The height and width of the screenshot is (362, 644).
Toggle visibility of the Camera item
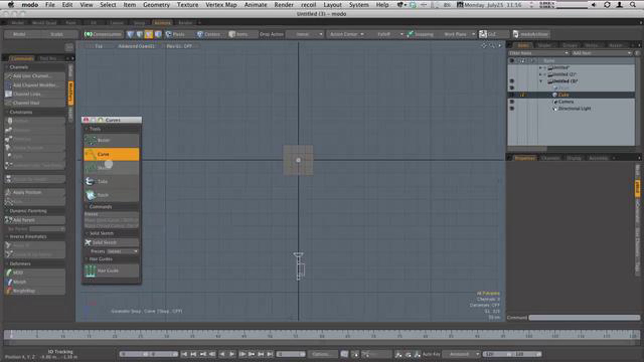click(x=512, y=102)
